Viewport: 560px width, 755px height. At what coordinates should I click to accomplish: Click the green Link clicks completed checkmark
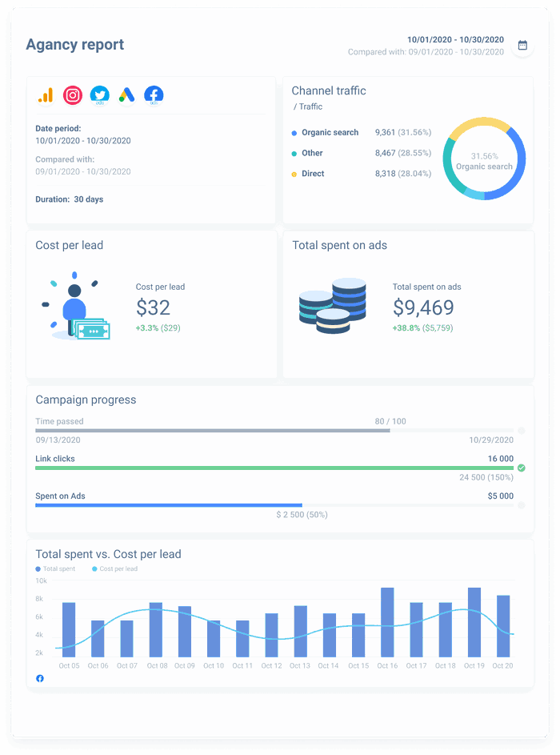[x=522, y=468]
